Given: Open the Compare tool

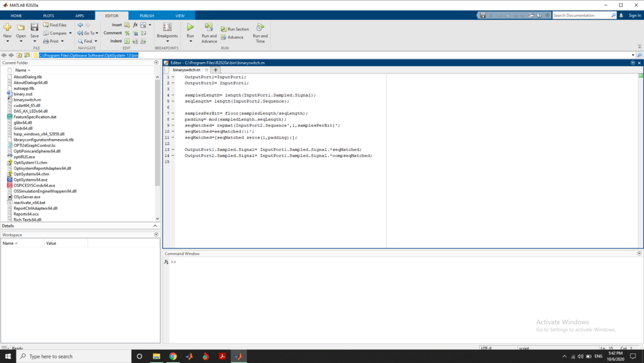Looking at the screenshot, I should pos(56,33).
